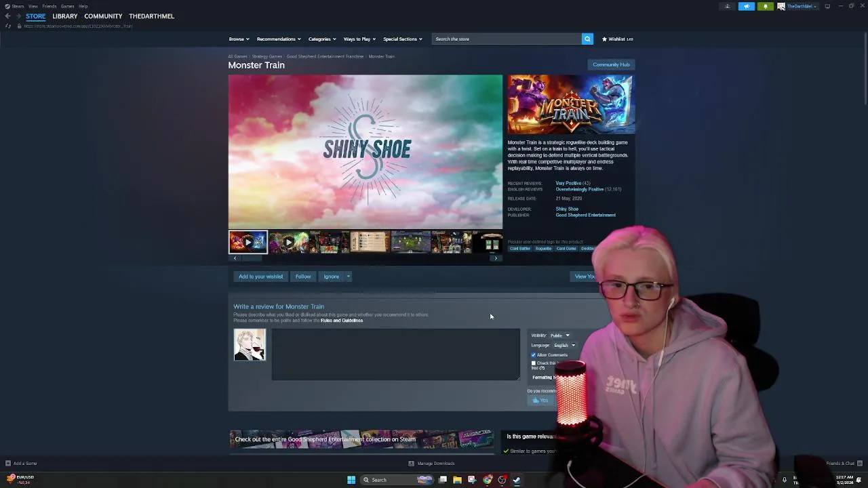Click the OBS icon in the taskbar
Viewport: 868px width, 488px height.
pyautogui.click(x=502, y=480)
